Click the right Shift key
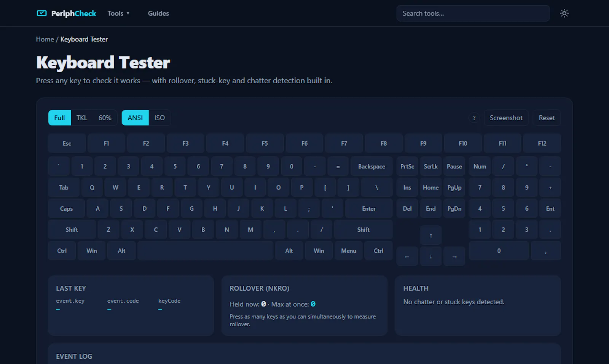Screen dimensions: 609x364 coord(363,230)
